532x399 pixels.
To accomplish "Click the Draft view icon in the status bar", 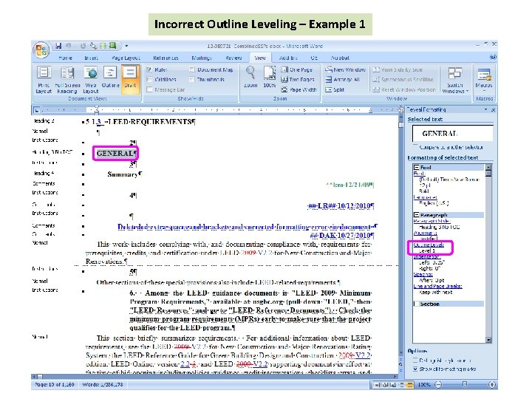I will 410,385.
